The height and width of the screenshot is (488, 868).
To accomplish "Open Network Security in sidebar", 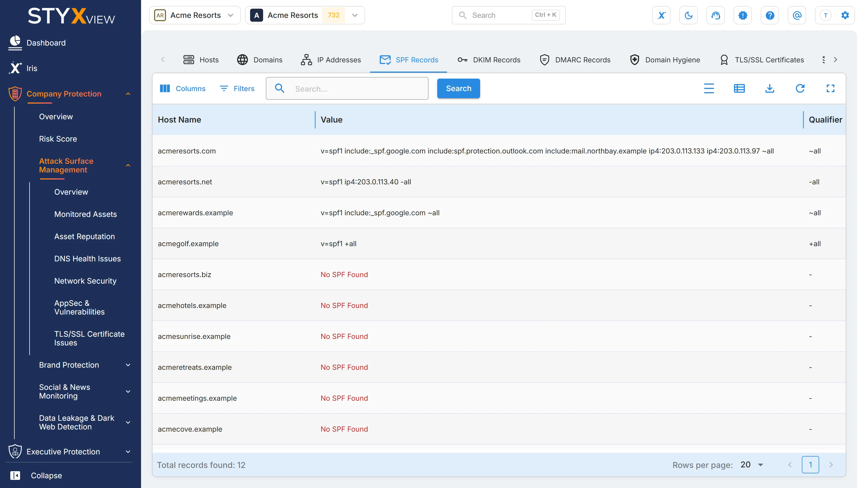I will [85, 281].
